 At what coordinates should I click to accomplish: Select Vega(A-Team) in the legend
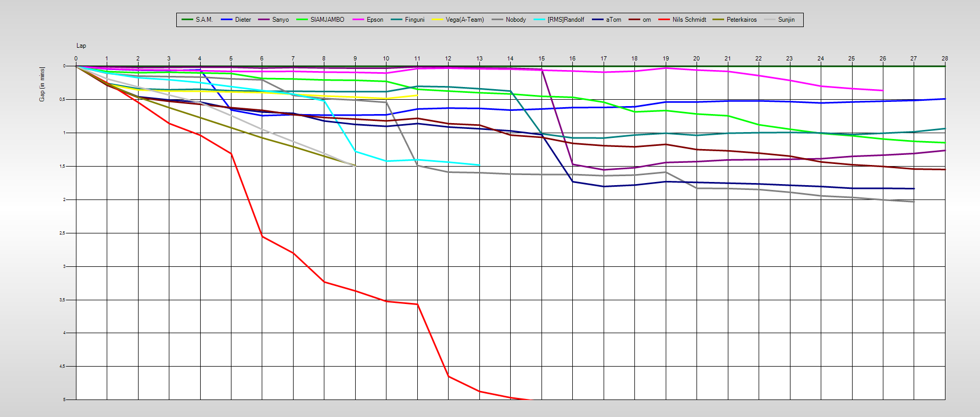pyautogui.click(x=465, y=20)
